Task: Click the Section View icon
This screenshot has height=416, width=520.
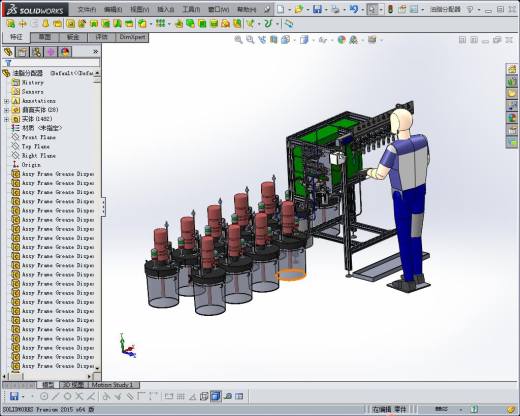Action: pyautogui.click(x=274, y=40)
